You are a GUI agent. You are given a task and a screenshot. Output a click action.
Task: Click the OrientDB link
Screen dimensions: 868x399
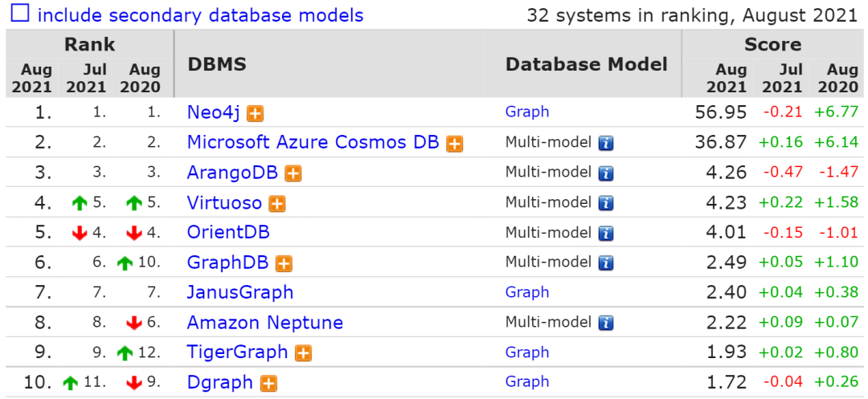228,233
